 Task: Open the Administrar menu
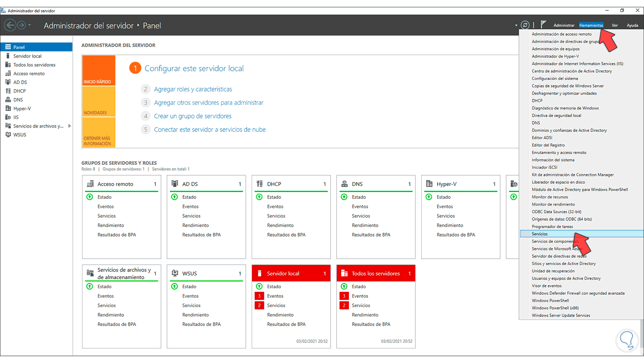coord(564,25)
